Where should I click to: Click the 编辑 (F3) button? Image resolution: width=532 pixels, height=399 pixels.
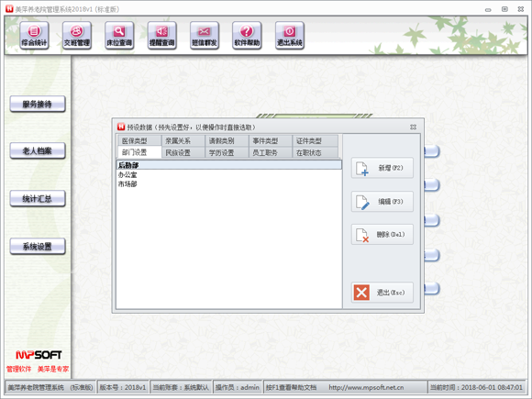(382, 202)
